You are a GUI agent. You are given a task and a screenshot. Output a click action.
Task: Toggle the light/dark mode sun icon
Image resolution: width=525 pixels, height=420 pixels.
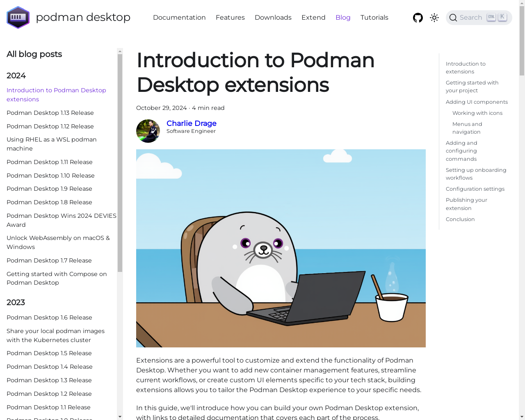coord(434,18)
